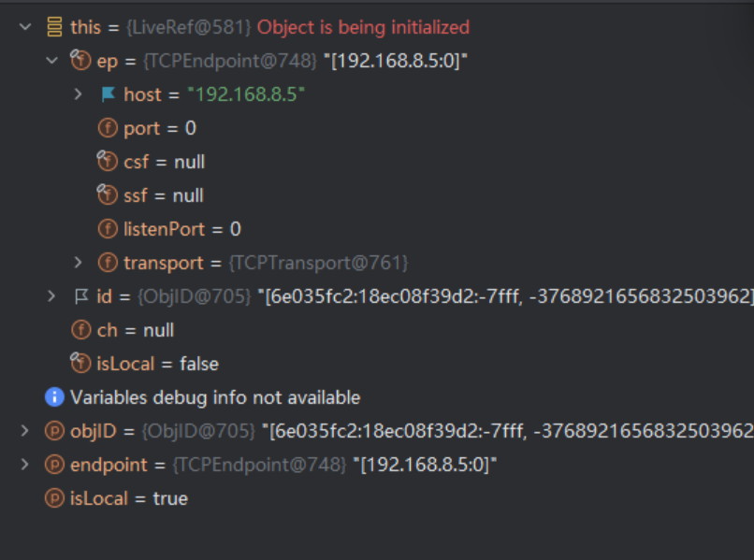Click the parameter icon beside 'objID'
The width and height of the screenshot is (754, 560).
pyautogui.click(x=55, y=431)
